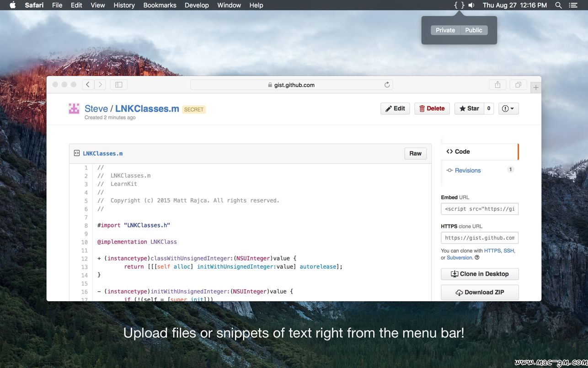Screen dimensions: 588x368
Task: Open Notification Center list icon
Action: tap(573, 5)
